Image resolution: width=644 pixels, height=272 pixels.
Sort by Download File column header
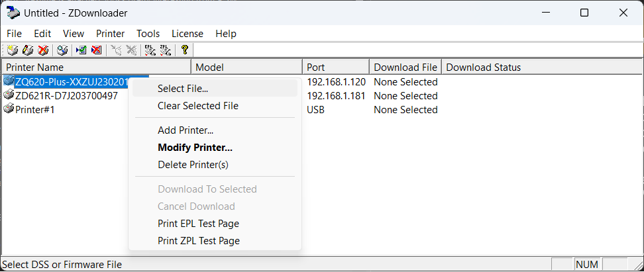point(405,68)
